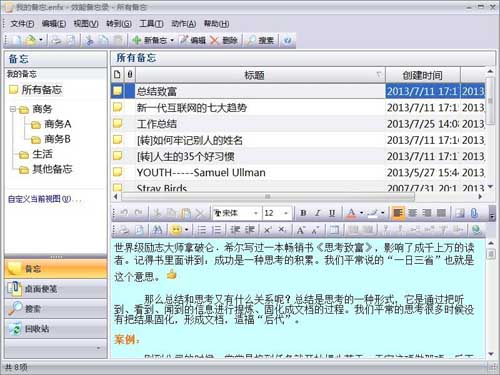Open the 视图(V) menu
The image size is (500, 375).
[86, 23]
